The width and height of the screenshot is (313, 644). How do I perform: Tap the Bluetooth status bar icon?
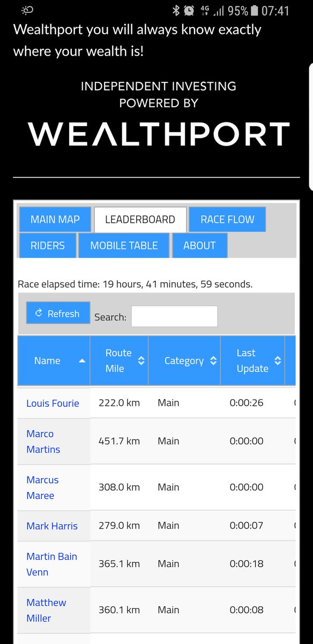(176, 11)
